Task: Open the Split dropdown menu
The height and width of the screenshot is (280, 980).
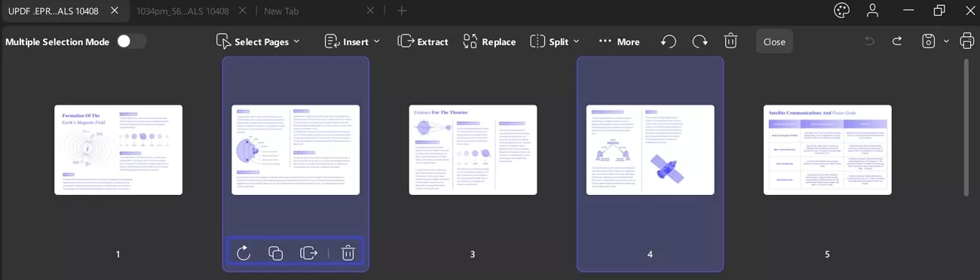Action: [554, 41]
